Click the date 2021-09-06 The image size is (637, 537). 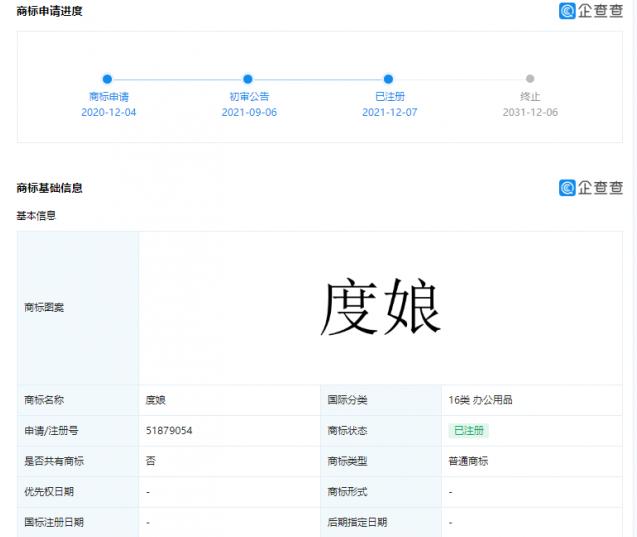[x=249, y=112]
